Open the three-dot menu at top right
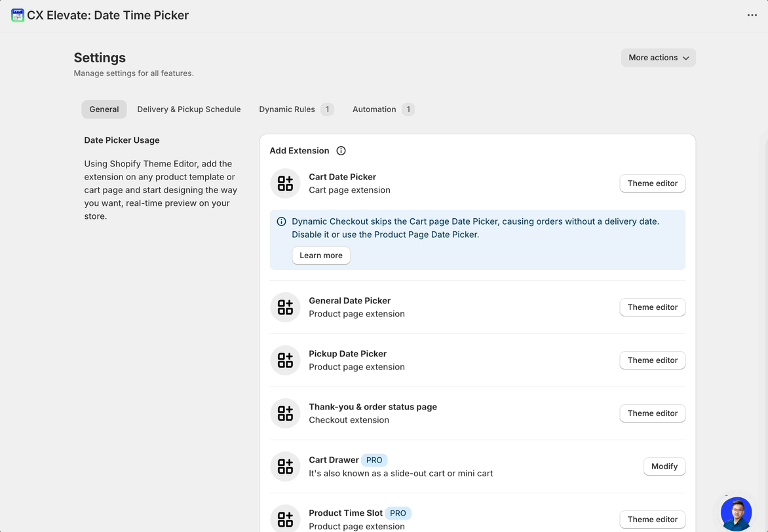 click(x=752, y=15)
